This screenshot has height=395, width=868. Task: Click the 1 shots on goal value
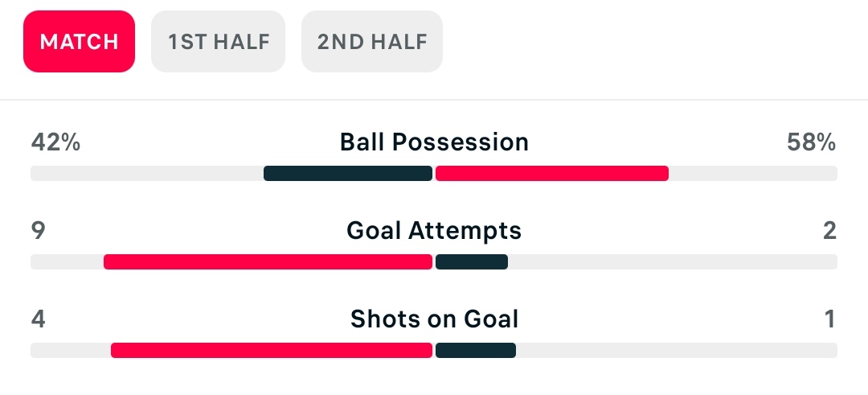[x=829, y=319]
